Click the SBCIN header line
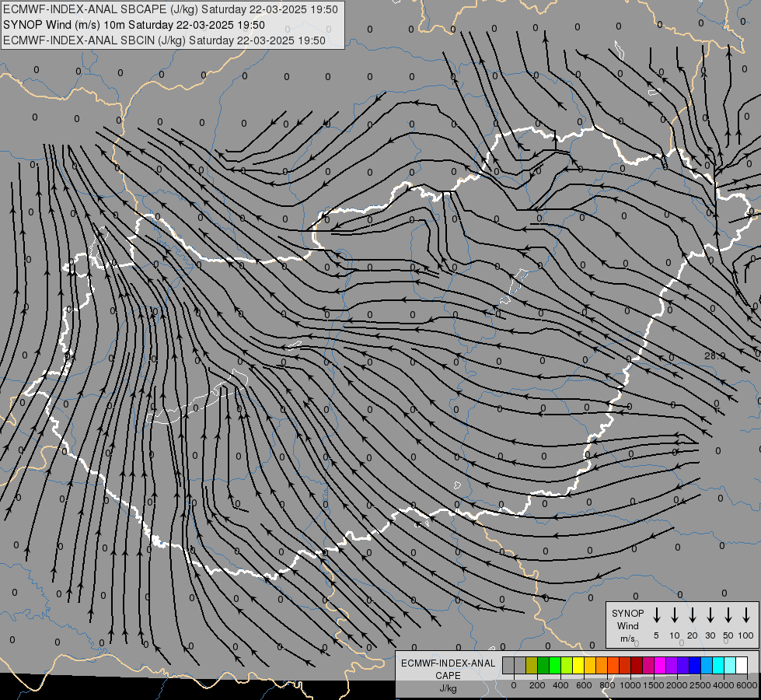 [x=164, y=40]
